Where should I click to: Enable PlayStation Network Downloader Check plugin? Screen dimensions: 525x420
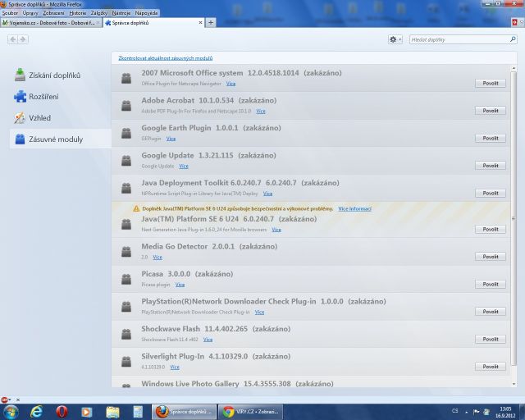click(x=491, y=312)
